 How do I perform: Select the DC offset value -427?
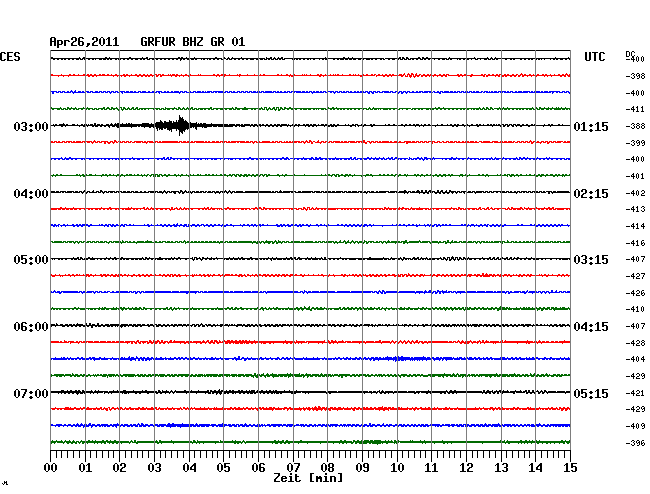pos(635,276)
